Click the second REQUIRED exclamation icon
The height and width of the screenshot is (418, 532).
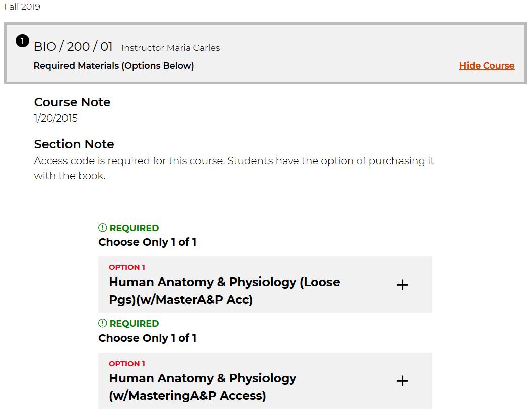(102, 323)
